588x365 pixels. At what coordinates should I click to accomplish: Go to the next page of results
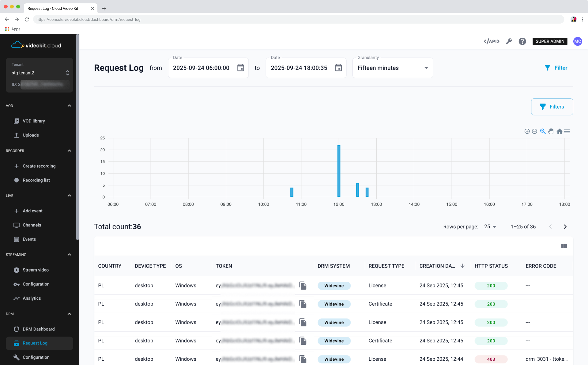(565, 226)
